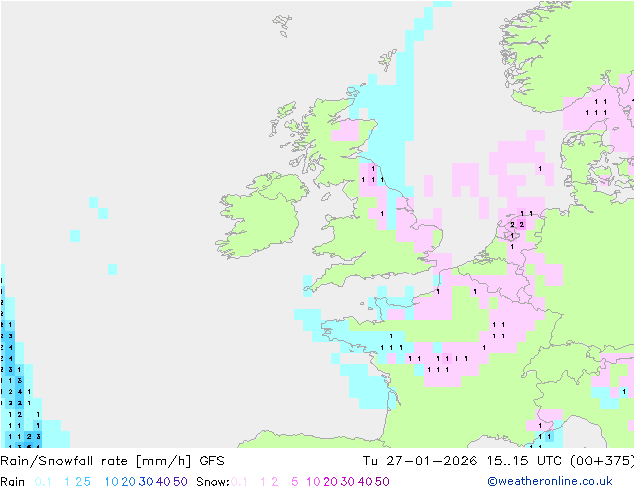Click the snow legend value 40
The image size is (634, 490).
click(x=365, y=482)
